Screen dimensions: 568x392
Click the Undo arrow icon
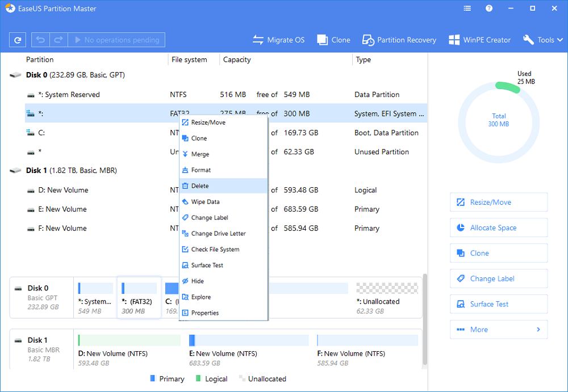click(41, 40)
